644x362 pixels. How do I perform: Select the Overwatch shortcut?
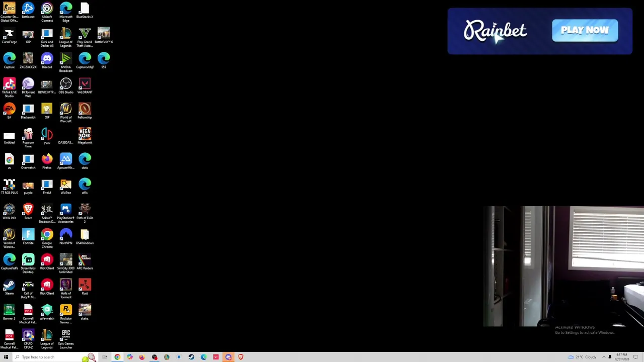(28, 162)
